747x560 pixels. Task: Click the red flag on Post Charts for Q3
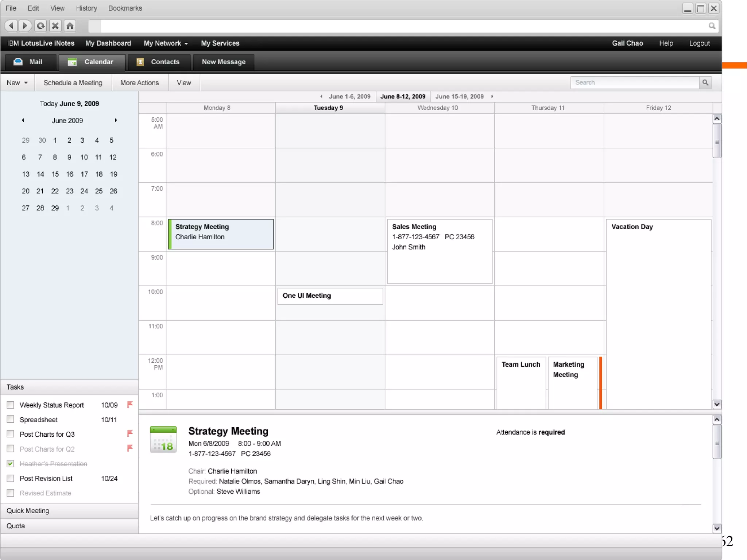click(x=130, y=434)
